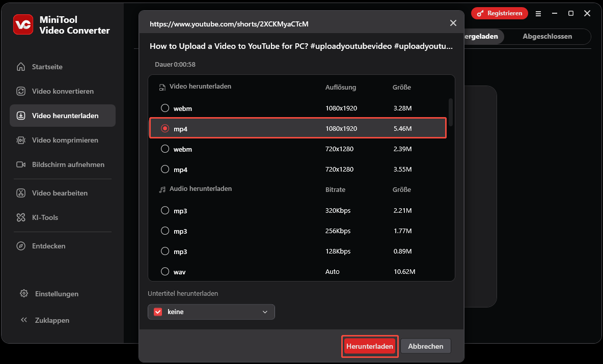
Task: Click the key icon in Registrieren button
Action: click(480, 13)
